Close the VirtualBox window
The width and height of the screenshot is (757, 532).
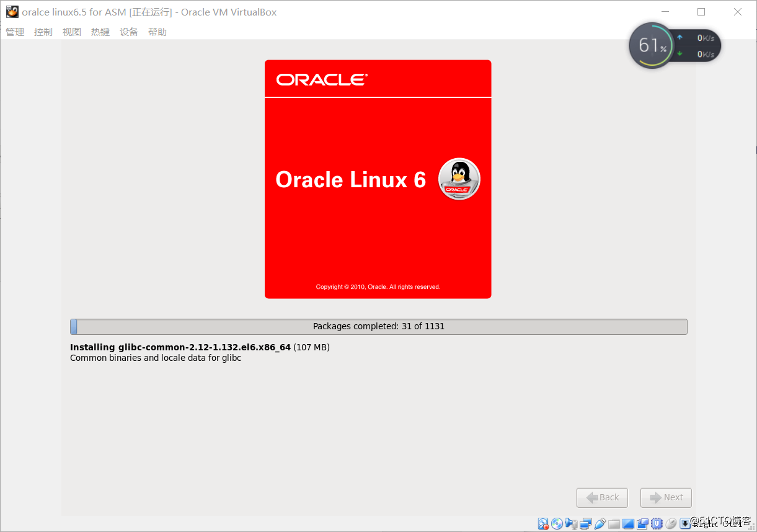tap(738, 12)
